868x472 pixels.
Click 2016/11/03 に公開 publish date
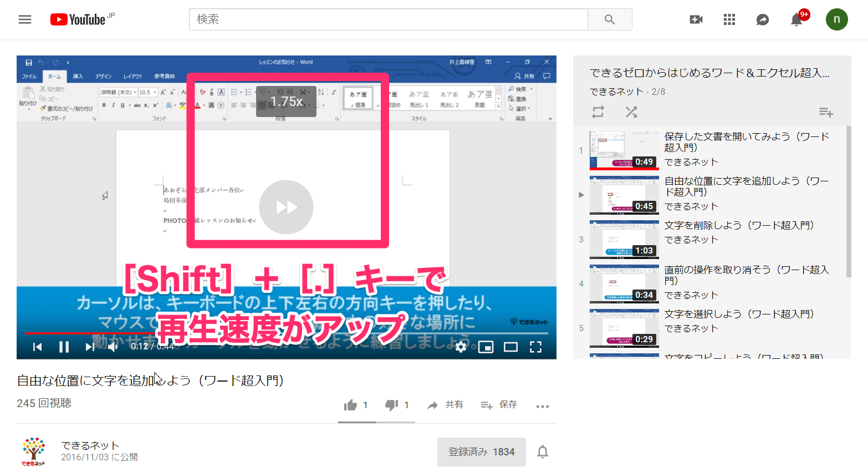[99, 458]
